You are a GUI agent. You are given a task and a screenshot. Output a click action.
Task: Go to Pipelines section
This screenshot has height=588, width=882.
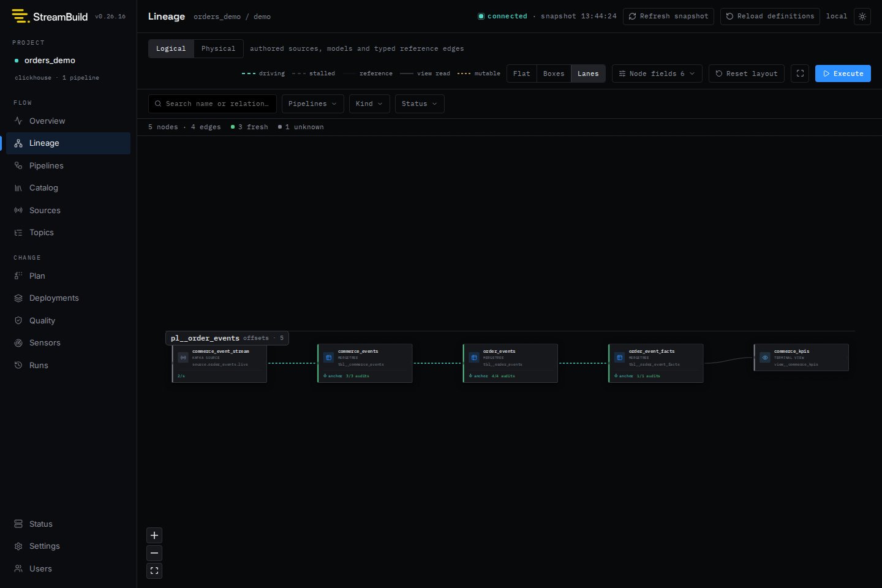(x=68, y=165)
